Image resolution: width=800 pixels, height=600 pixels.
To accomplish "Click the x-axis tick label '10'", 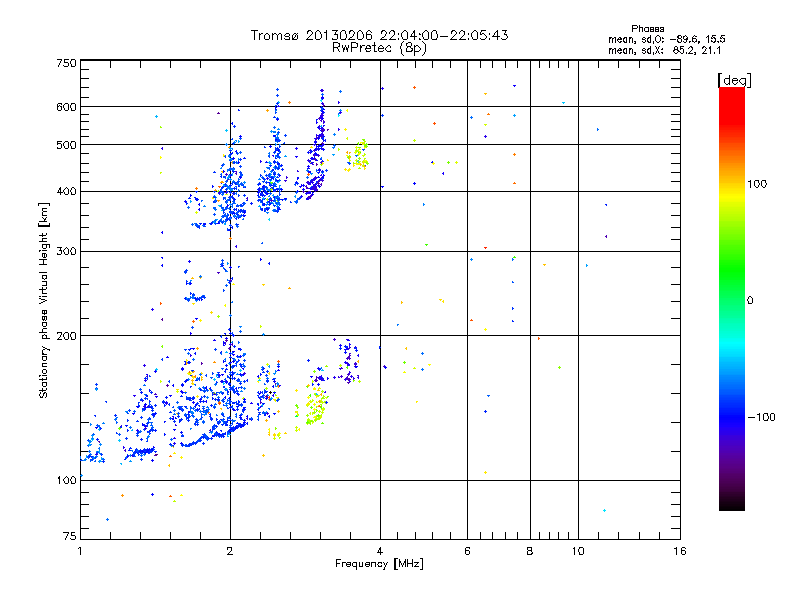I will coord(578,551).
